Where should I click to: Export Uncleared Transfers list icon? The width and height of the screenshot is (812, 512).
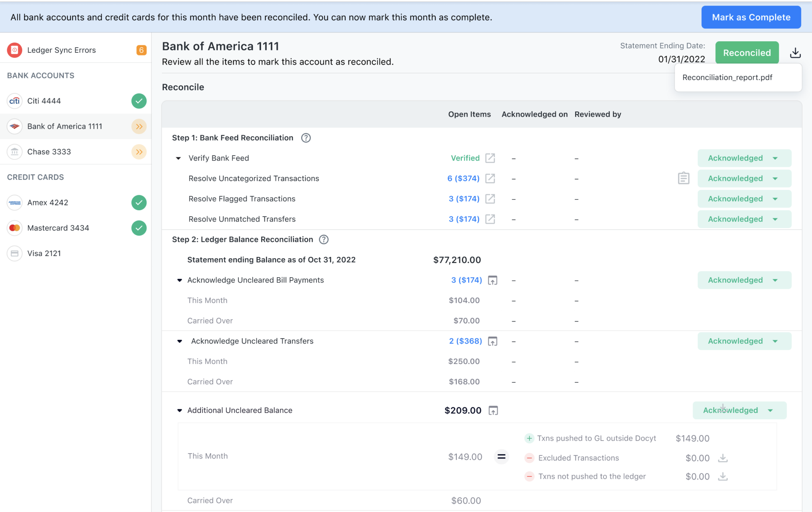pyautogui.click(x=492, y=341)
